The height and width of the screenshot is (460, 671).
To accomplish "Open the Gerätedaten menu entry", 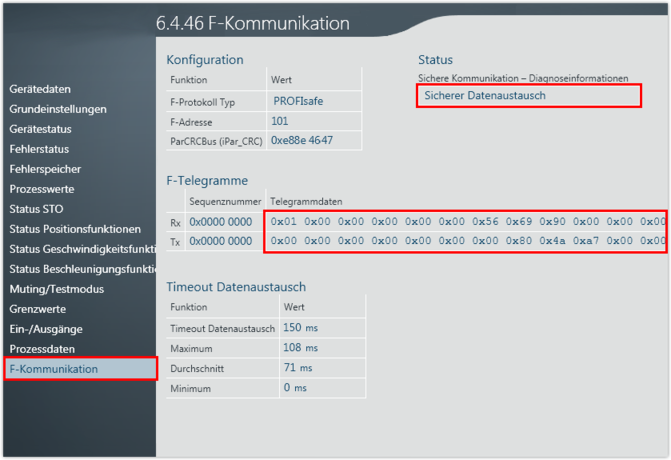I will coord(40,89).
